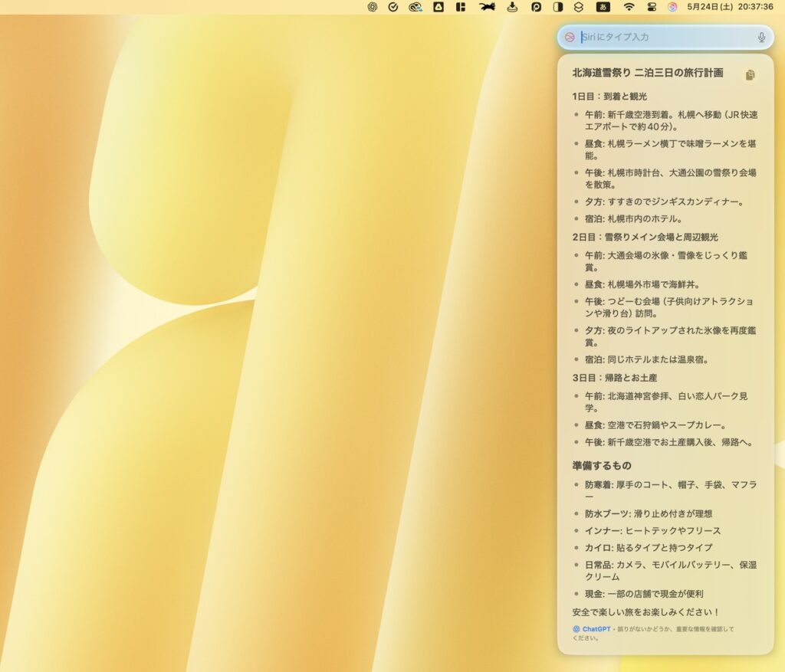Click the line 昼食: 札幌ラーメン横丁
The image size is (785, 672).
670,149
